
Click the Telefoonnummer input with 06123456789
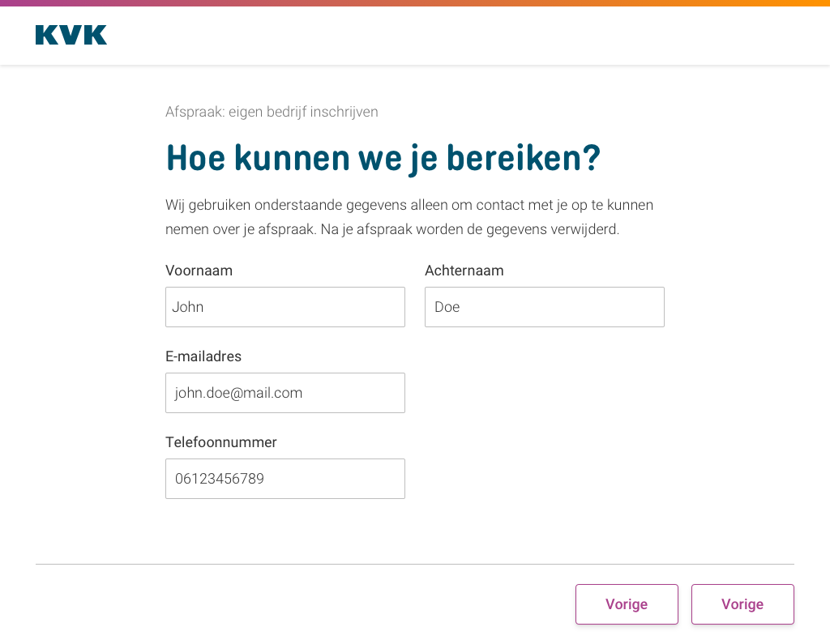[x=285, y=479]
